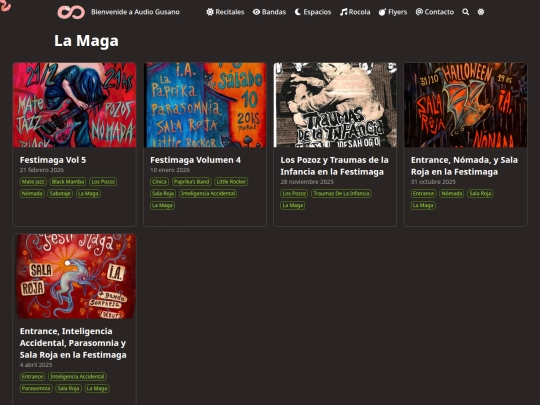This screenshot has height=405, width=540.
Task: Click the Sabotaje tag
Action: tap(60, 194)
